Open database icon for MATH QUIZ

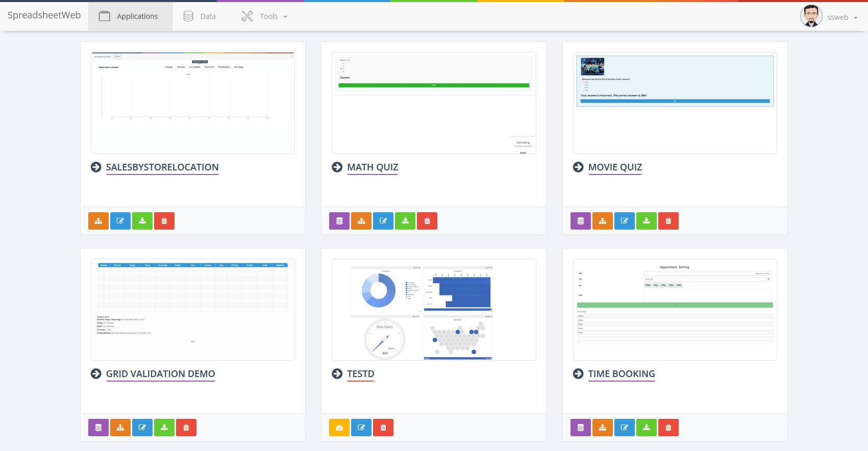(339, 221)
